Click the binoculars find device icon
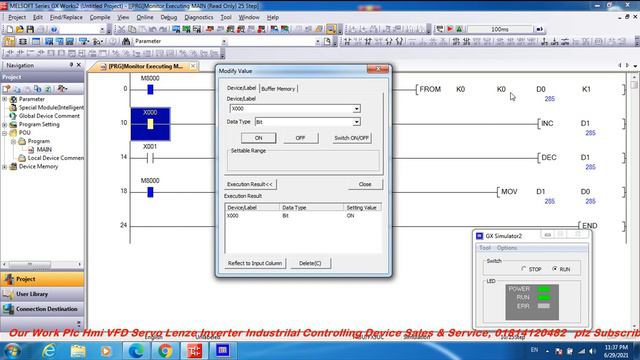Image resolution: width=640 pixels, height=360 pixels. tap(126, 42)
